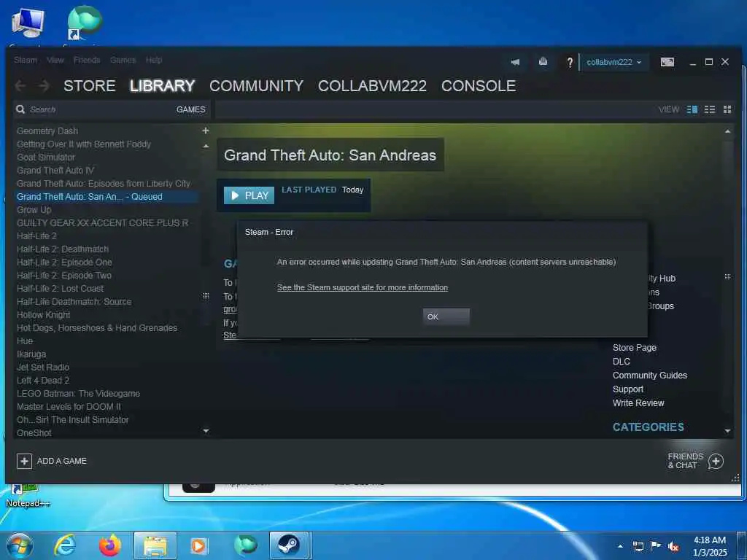
Task: Click the Steam taskbar icon
Action: (x=289, y=545)
